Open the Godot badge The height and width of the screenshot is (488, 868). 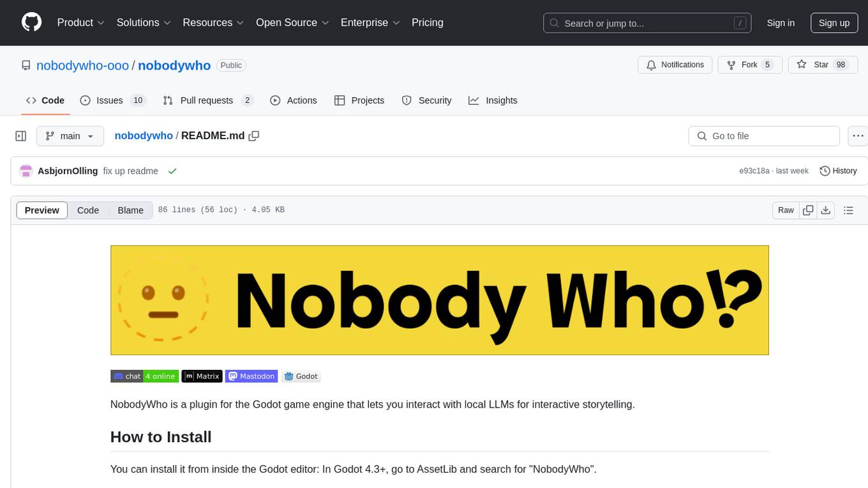coord(301,376)
